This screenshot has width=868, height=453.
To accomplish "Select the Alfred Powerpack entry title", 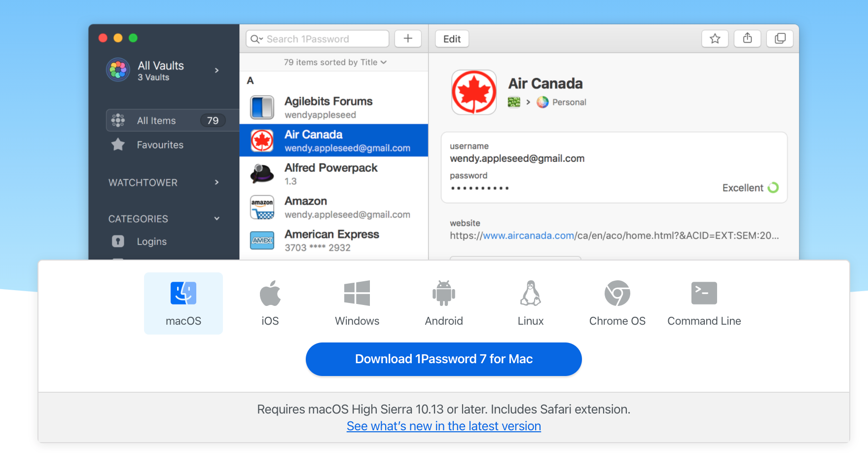I will [331, 168].
